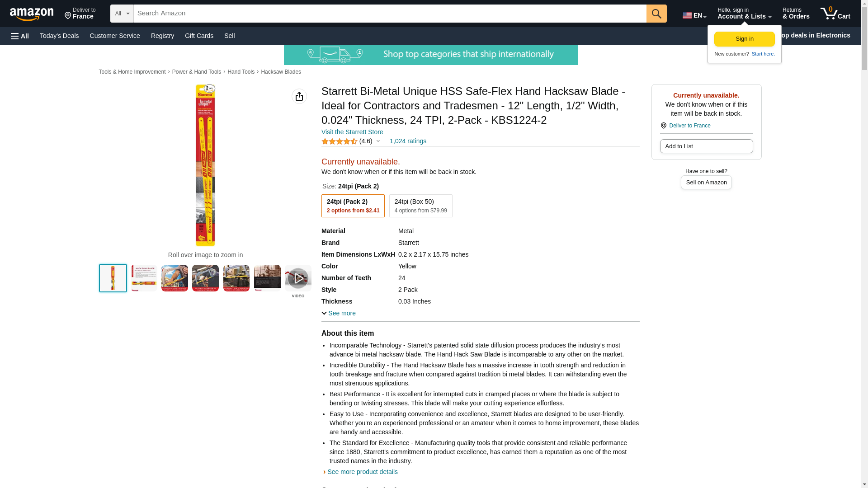
Task: Expand See more product attributes
Action: pos(339,313)
